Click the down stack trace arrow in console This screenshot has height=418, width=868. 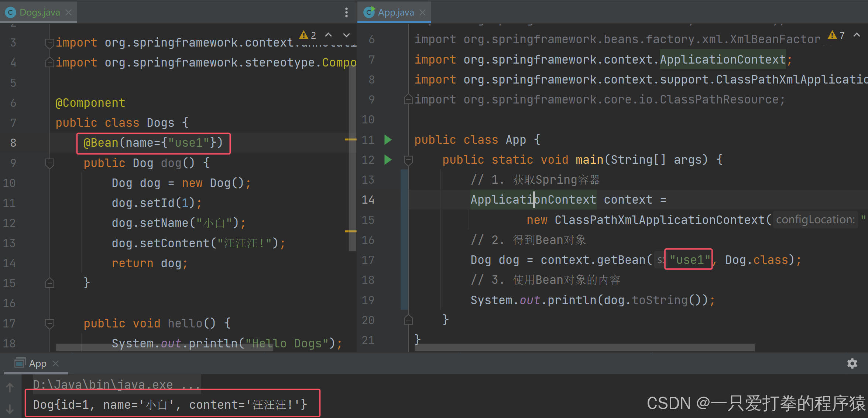10,409
